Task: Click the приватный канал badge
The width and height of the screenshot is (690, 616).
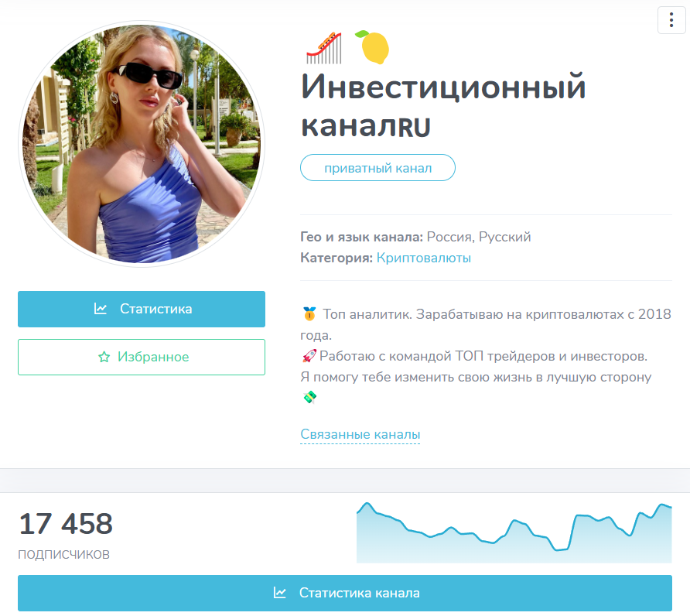Action: coord(377,168)
